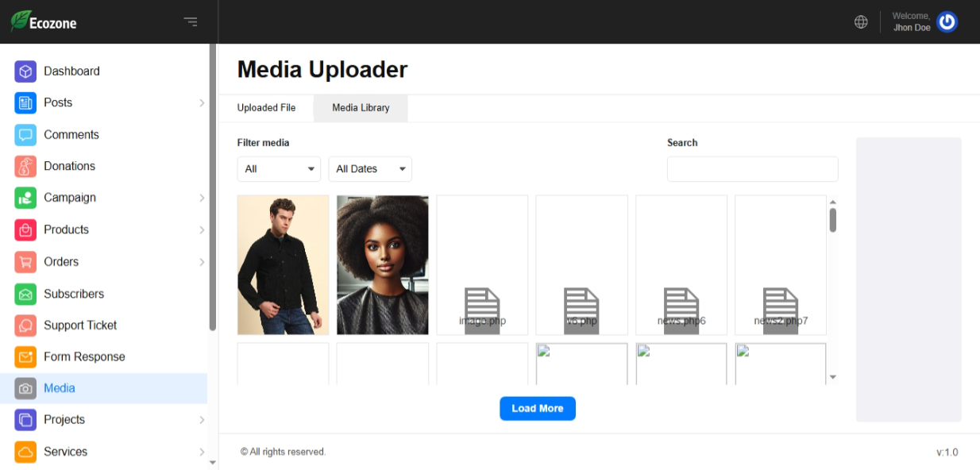Expand the Posts submenu chevron
The image size is (980, 470).
pos(202,103)
